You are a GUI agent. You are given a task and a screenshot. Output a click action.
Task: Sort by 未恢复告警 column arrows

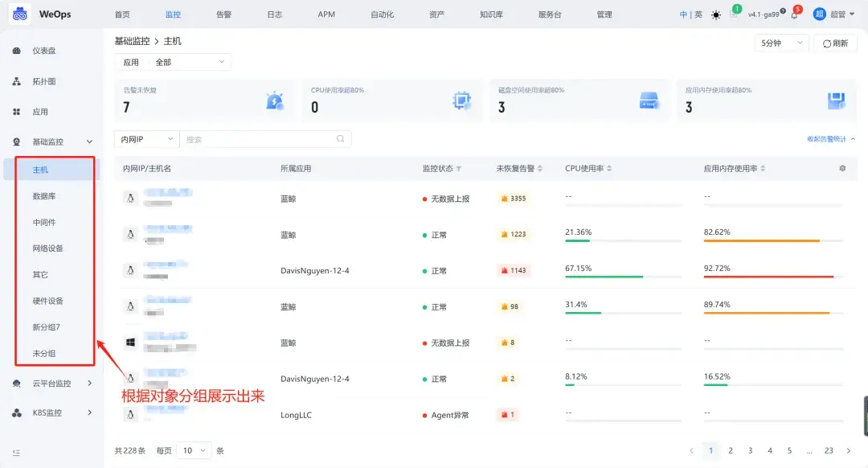pyautogui.click(x=540, y=168)
